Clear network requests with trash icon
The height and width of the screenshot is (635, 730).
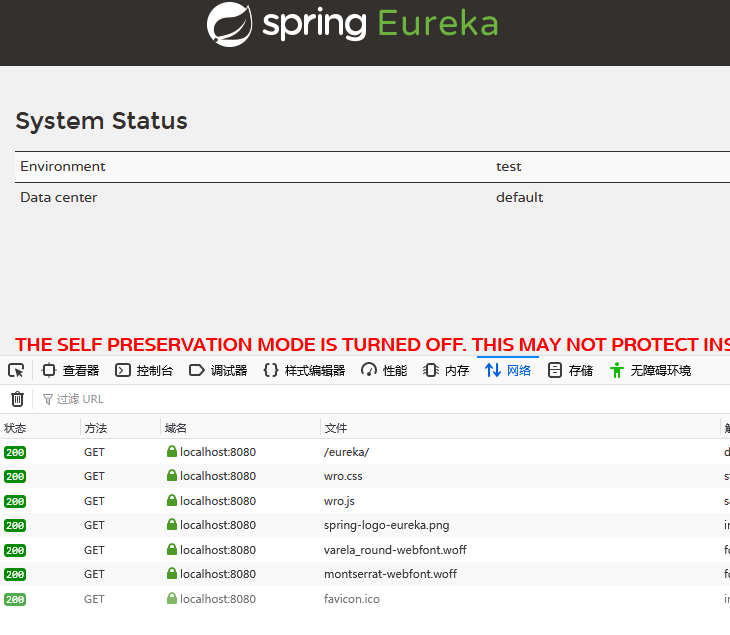(17, 399)
